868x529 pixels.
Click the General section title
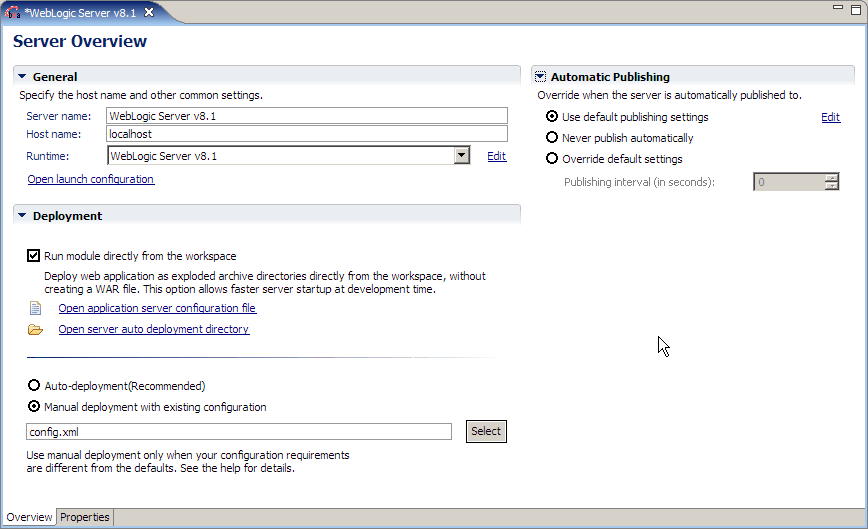point(55,77)
